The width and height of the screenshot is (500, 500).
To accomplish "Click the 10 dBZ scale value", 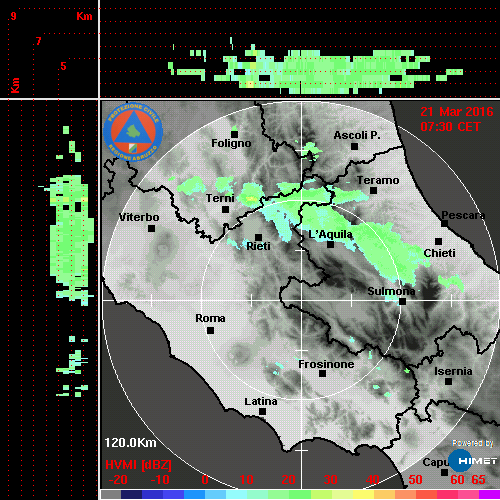I will pos(247,480).
